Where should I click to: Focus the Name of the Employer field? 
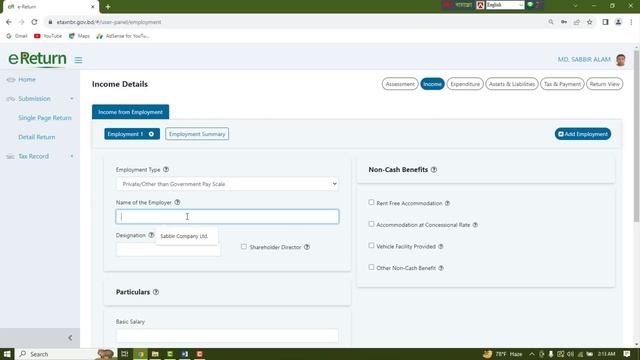227,216
